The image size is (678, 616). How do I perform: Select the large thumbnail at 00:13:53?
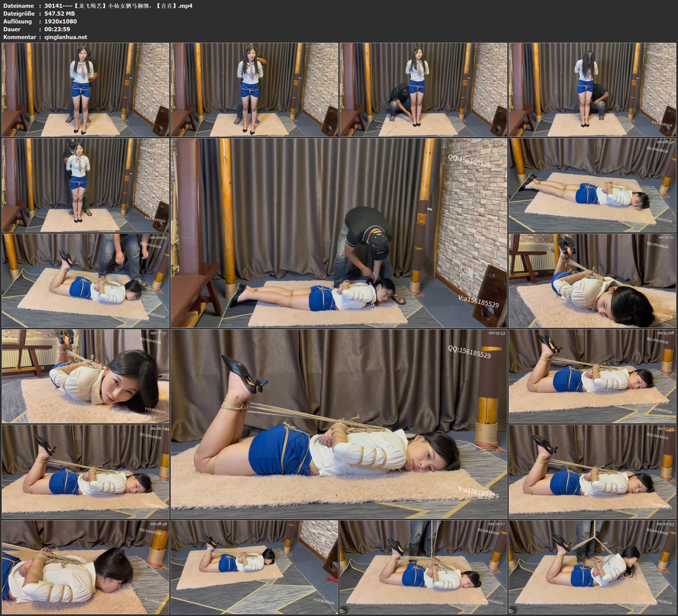click(339, 424)
